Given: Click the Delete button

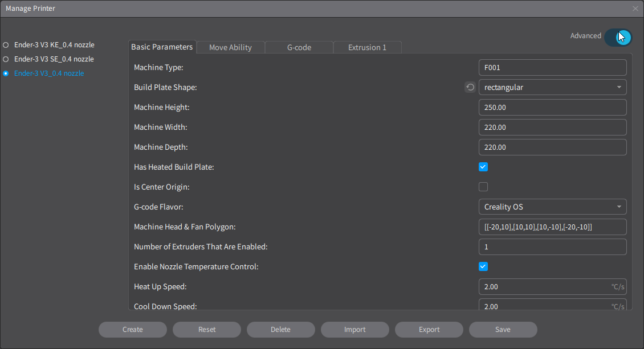Looking at the screenshot, I should 281,330.
